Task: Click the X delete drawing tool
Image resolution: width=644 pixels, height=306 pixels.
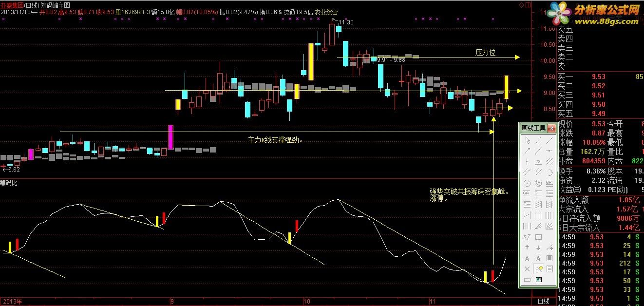Action: point(527,268)
